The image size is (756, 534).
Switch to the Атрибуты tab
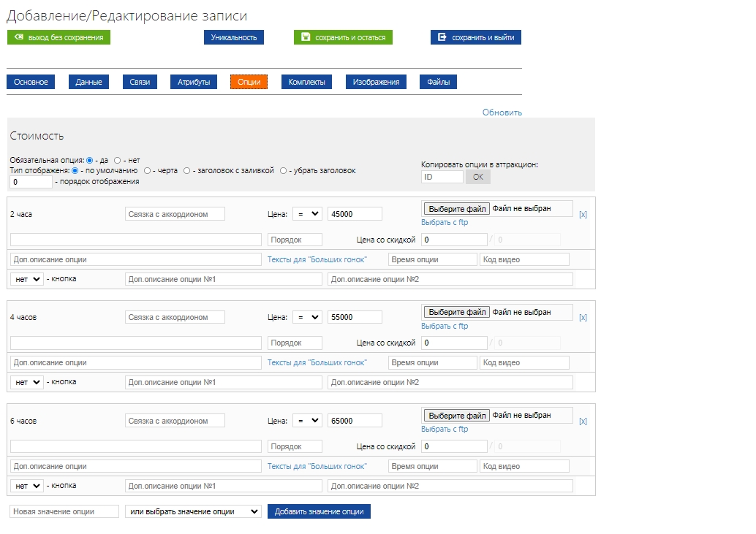(x=194, y=82)
